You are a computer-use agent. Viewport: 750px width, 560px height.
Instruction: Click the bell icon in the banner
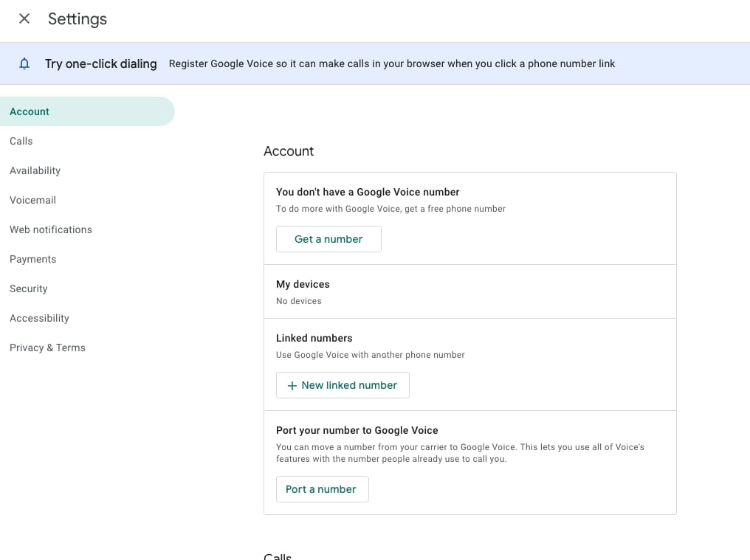point(24,63)
